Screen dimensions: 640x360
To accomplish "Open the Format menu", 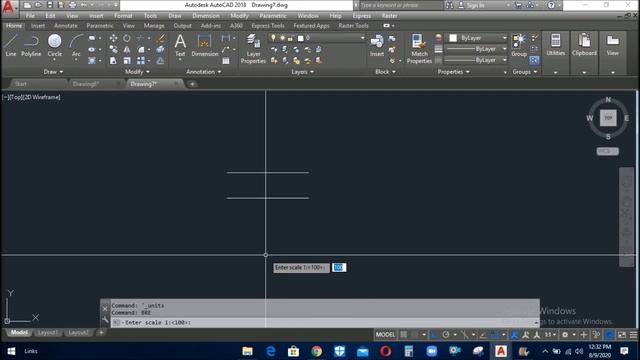I will [123, 16].
